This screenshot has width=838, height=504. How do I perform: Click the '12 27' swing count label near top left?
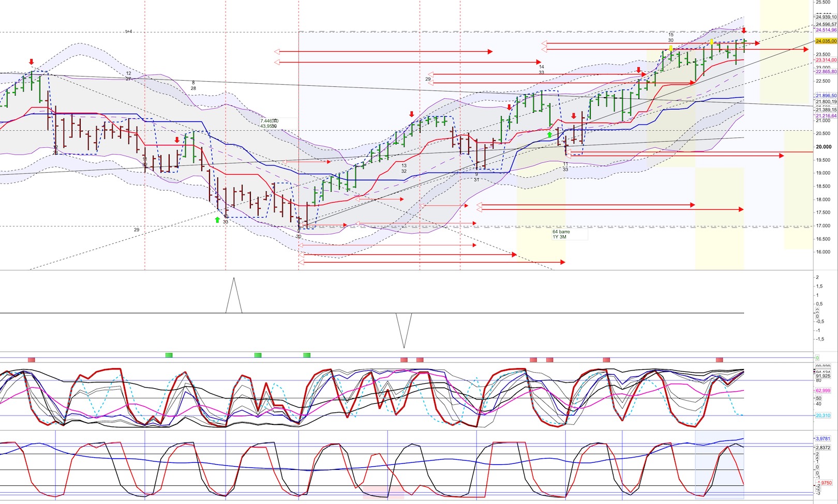tap(128, 76)
